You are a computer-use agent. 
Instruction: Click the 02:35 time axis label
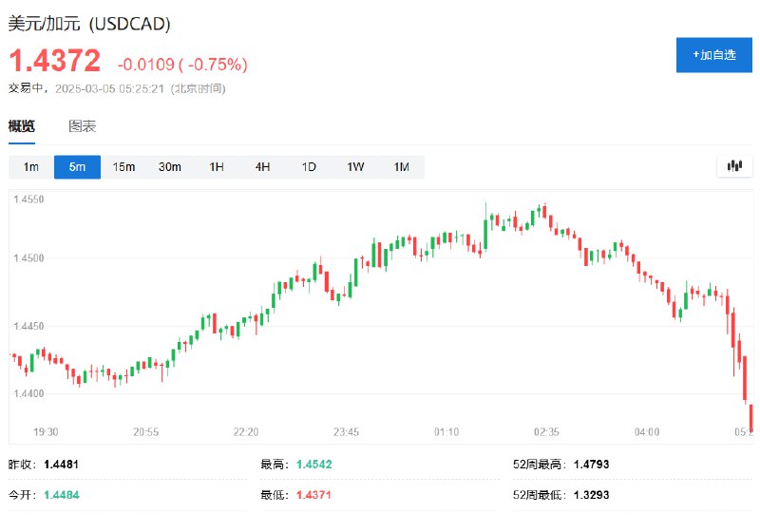pos(546,431)
